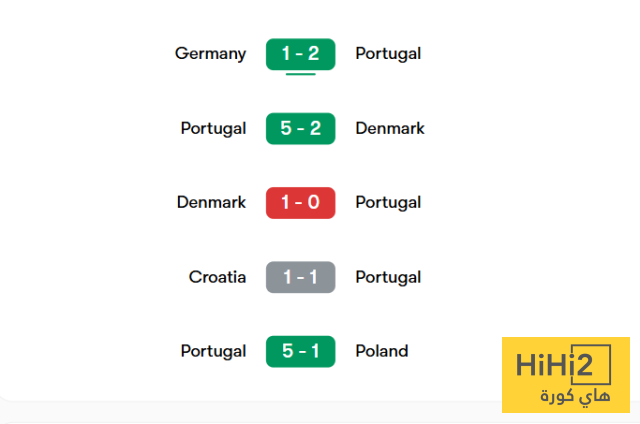Click the Germany team name
640x424 pixels.
coord(210,54)
